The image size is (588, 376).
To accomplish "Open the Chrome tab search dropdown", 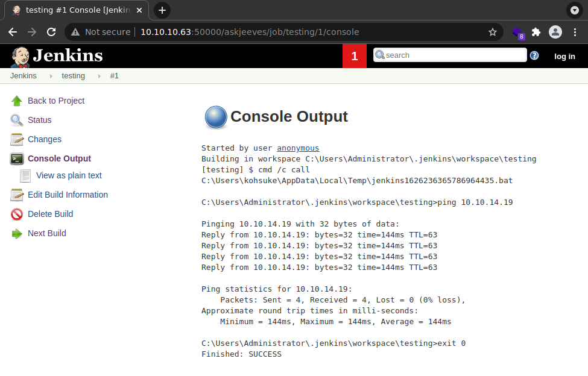I will [574, 10].
